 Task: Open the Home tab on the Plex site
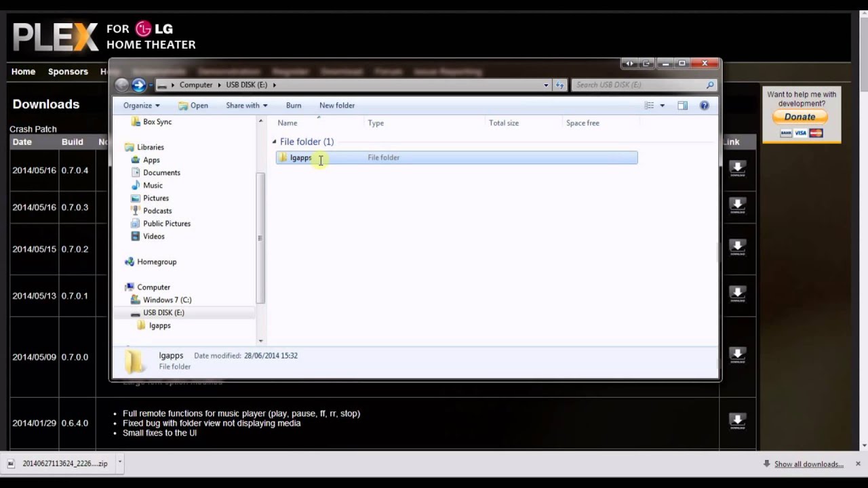tap(23, 71)
